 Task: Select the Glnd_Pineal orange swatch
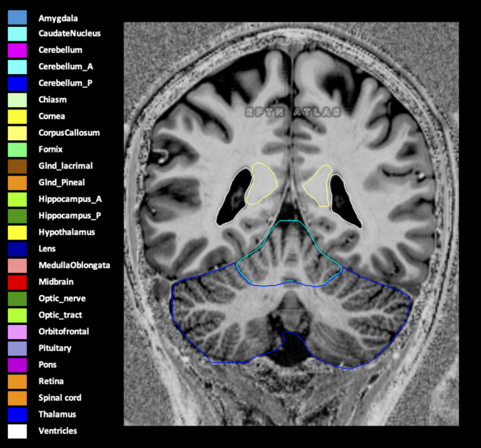click(17, 183)
